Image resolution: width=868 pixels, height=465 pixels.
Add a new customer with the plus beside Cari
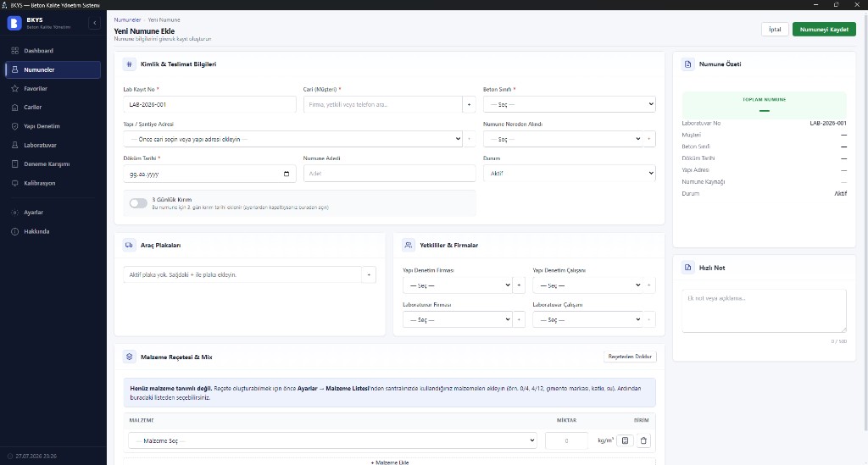point(469,104)
